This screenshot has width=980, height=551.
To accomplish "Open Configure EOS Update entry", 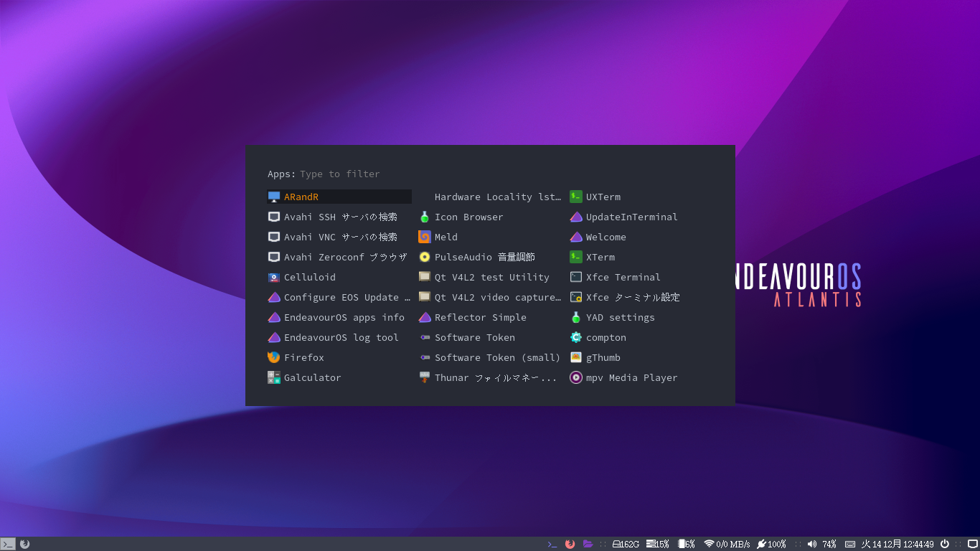I will 339,297.
